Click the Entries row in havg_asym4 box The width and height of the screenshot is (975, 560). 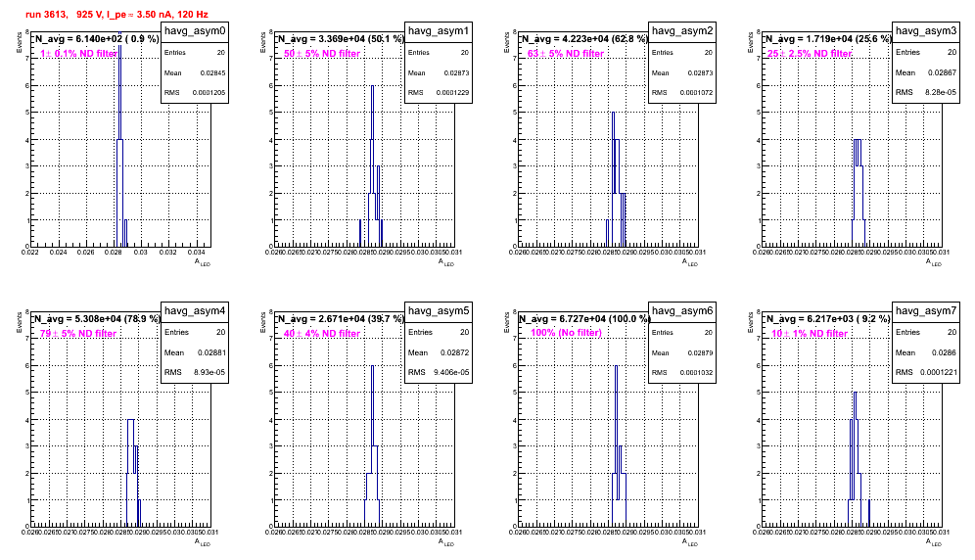pyautogui.click(x=195, y=332)
